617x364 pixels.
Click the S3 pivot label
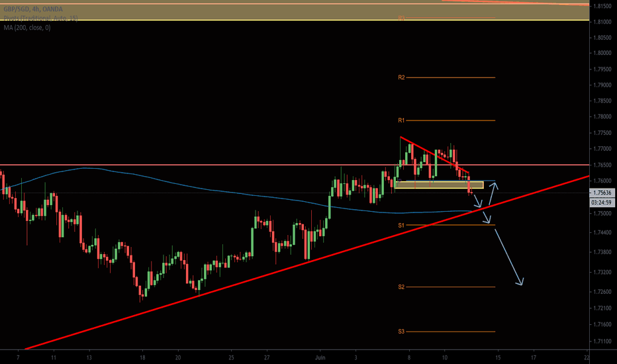[x=401, y=332]
